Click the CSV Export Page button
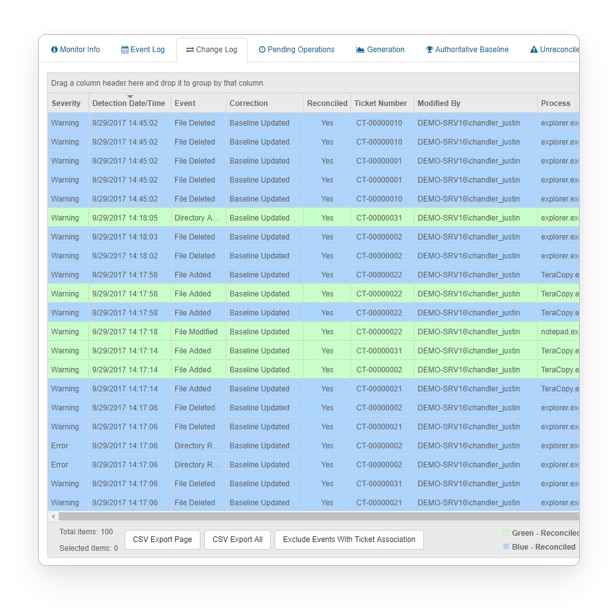 tap(162, 540)
